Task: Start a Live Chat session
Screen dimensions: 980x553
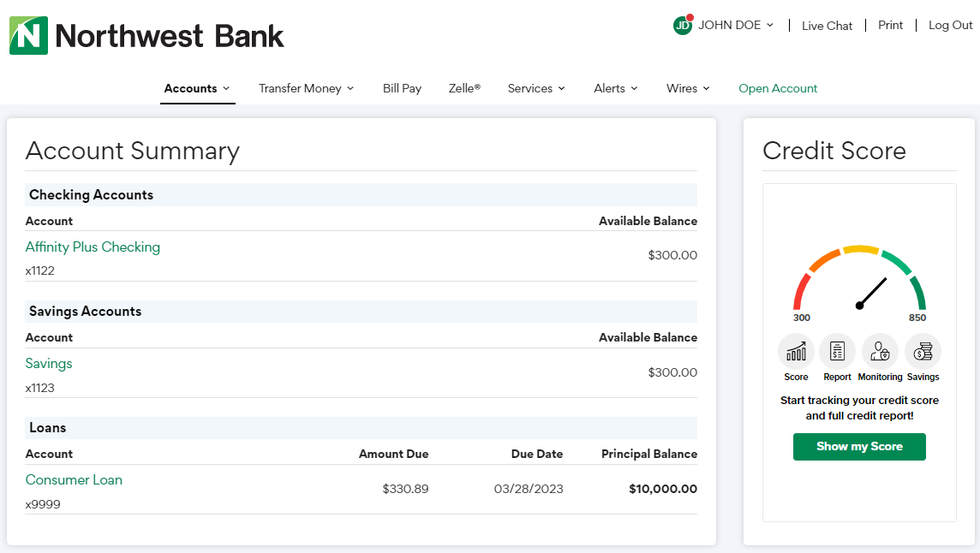Action: 827,26
